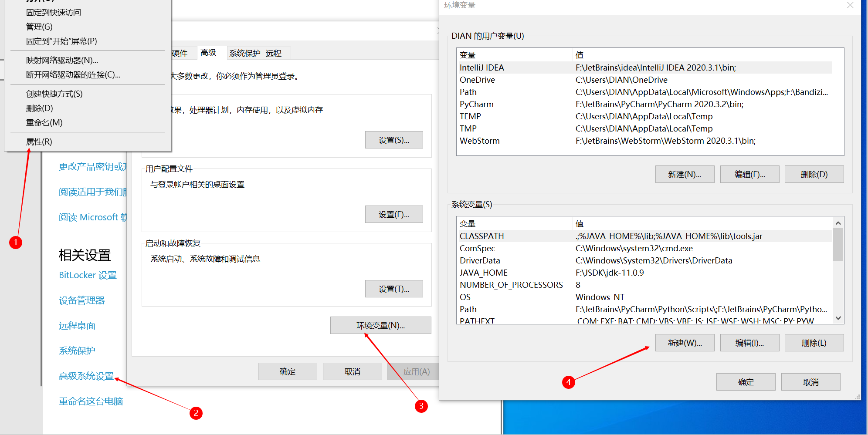Close the 环境变量 dialog
The height and width of the screenshot is (435, 868).
(x=850, y=5)
